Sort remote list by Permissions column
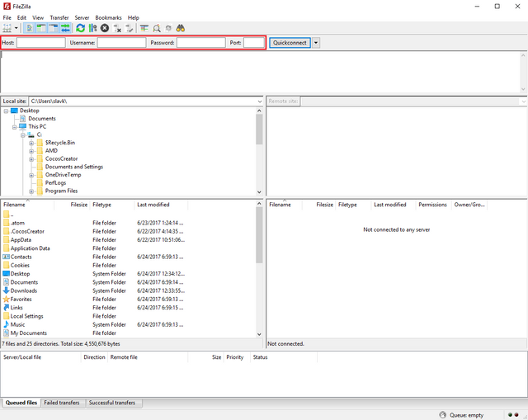Screen dimensions: 528x420 tap(432, 205)
